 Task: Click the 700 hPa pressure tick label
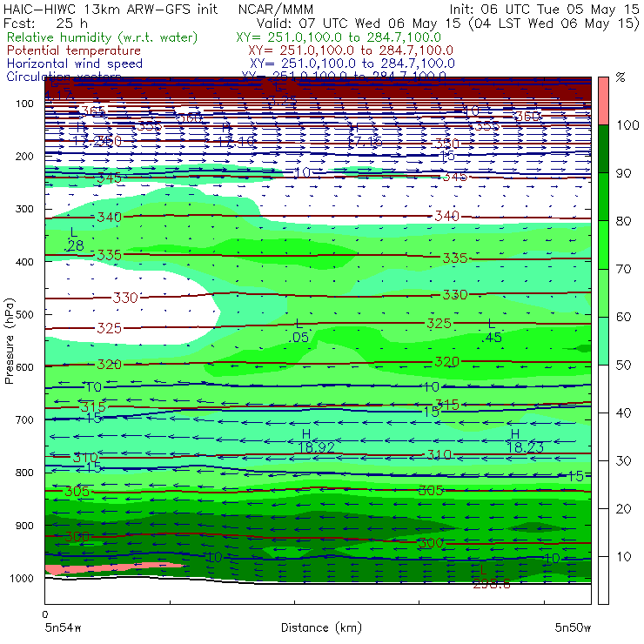point(24,419)
